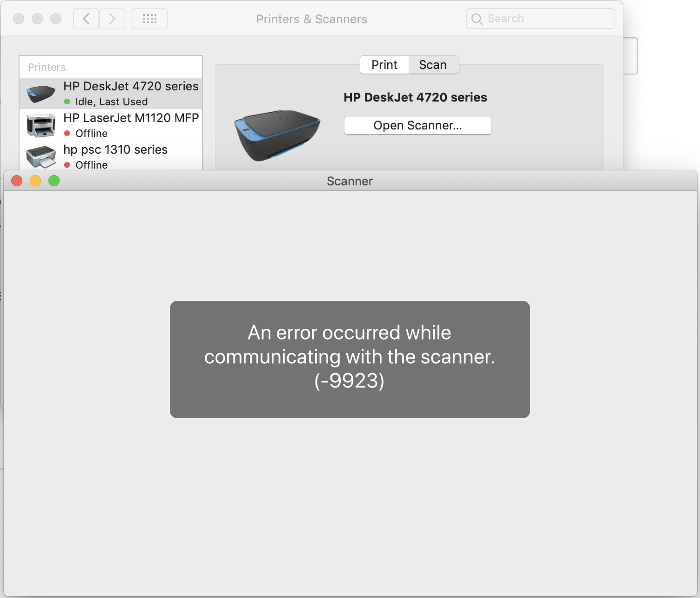This screenshot has height=598, width=700.
Task: Switch to the Scan tab
Action: (433, 65)
